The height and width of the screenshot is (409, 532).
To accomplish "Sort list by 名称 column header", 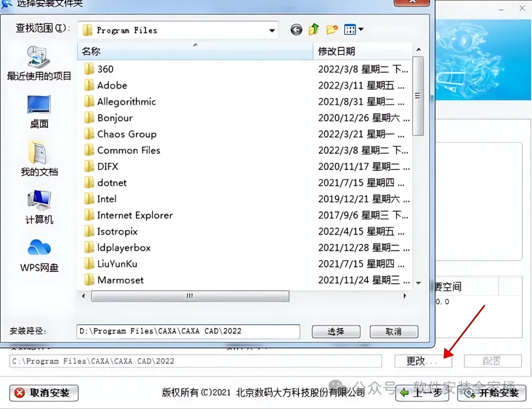I will [195, 51].
